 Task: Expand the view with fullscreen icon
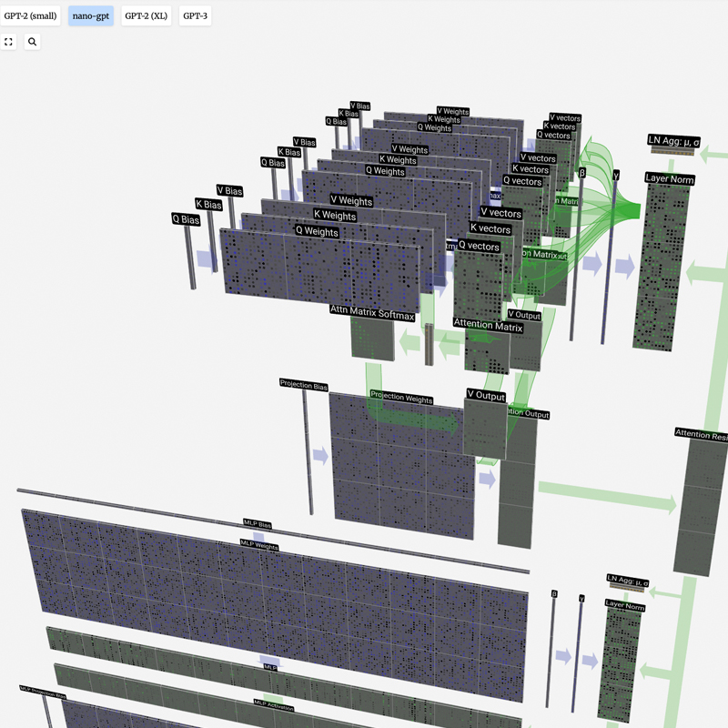coord(8,42)
